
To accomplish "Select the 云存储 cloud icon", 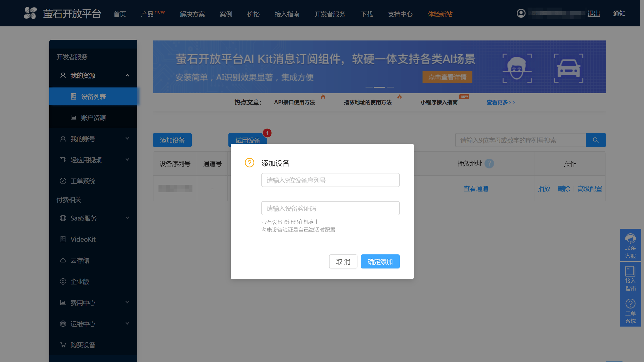I will coord(63,260).
